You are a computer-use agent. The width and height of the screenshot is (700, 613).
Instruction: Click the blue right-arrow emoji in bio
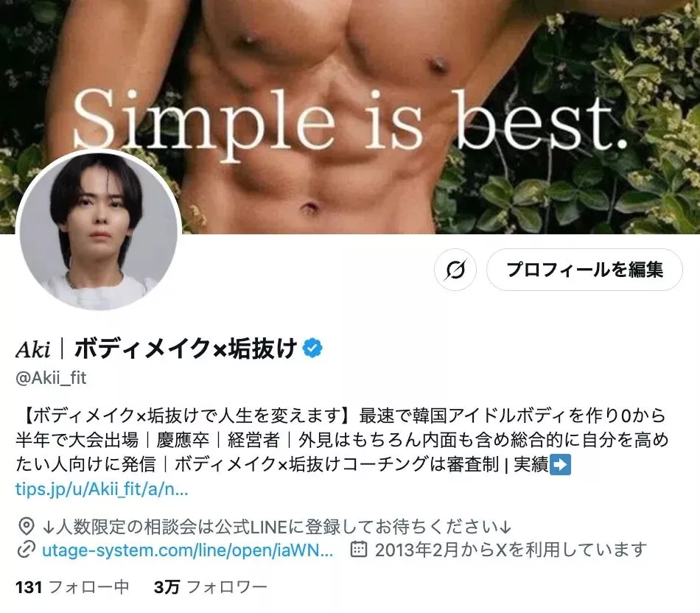pos(560,464)
